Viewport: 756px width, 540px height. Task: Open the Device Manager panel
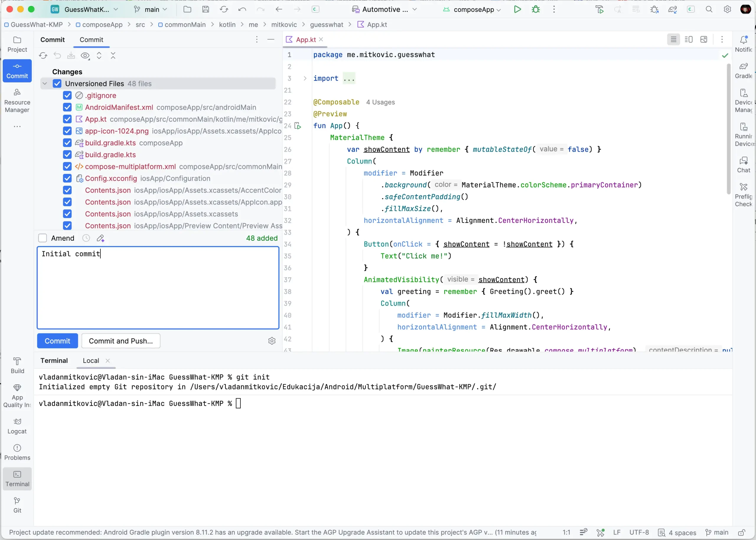click(x=743, y=100)
